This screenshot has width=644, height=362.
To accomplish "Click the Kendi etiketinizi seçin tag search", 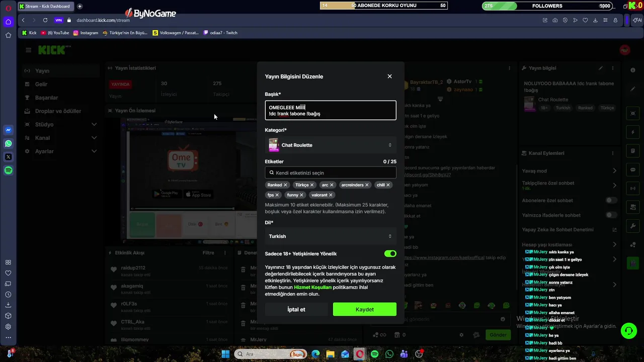I will pyautogui.click(x=331, y=172).
